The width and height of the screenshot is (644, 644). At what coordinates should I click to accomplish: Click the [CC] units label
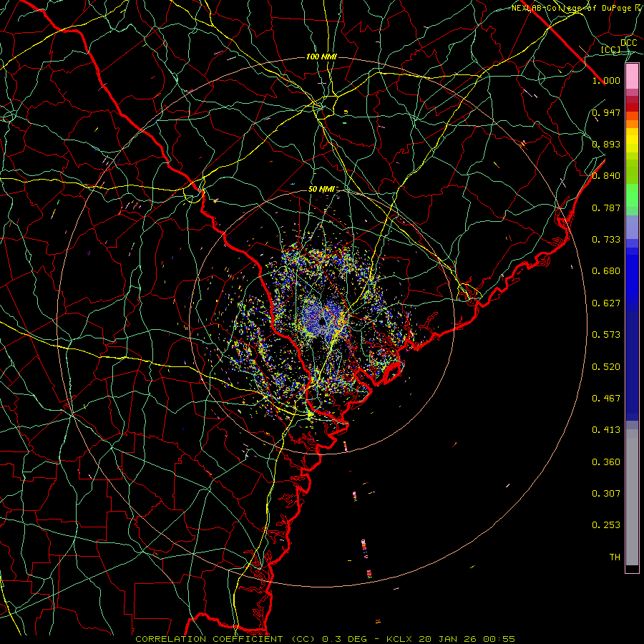(x=611, y=49)
